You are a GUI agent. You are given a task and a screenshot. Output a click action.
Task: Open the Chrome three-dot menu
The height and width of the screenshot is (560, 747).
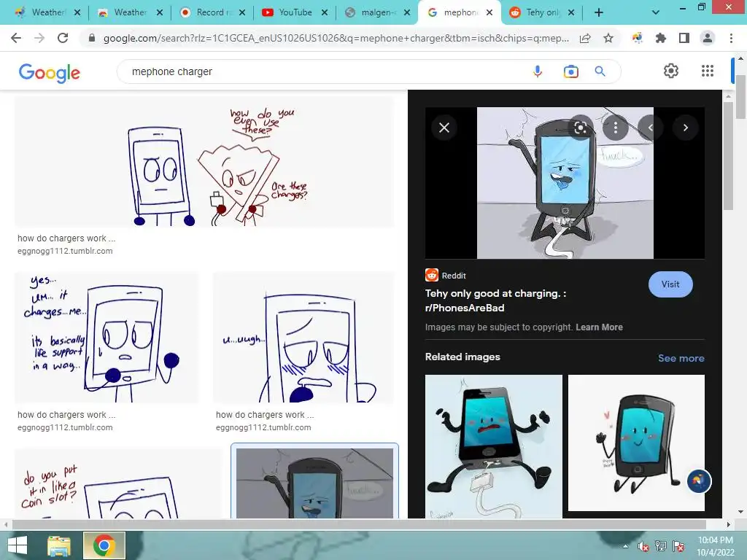point(731,38)
